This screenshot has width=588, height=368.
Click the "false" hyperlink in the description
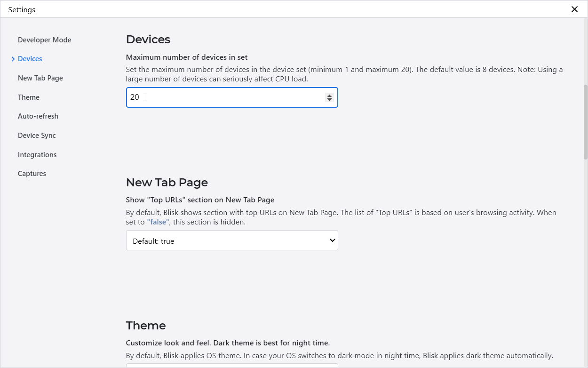click(158, 222)
